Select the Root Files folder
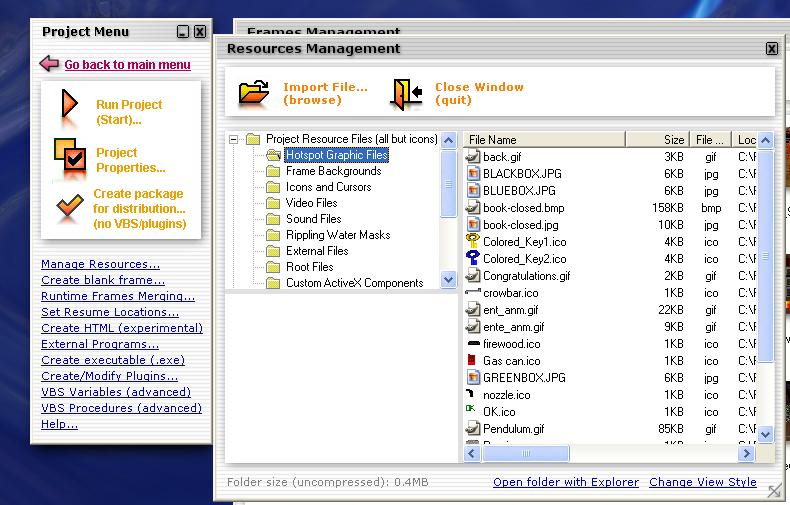Screen dimensions: 790x505 (309, 267)
